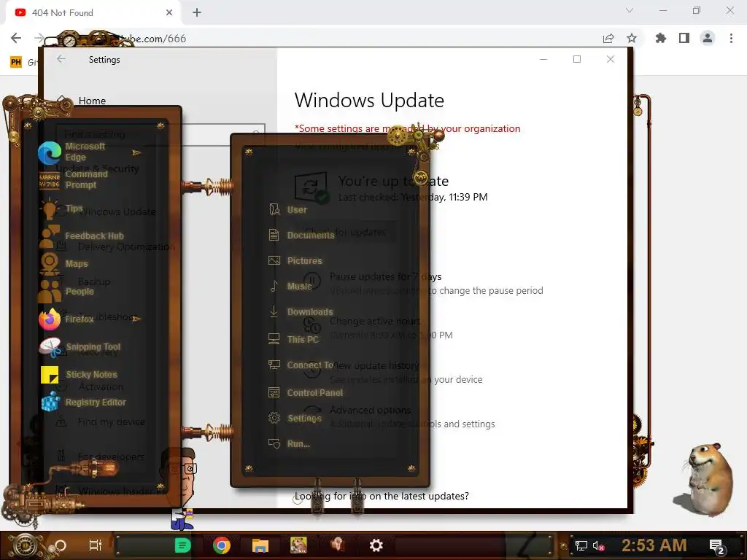This screenshot has height=560, width=747.
Task: Open Chrome's three-dot menu
Action: pos(731,38)
